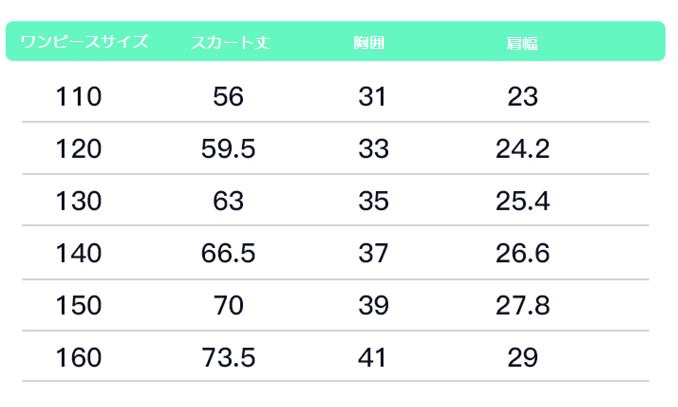Select the shoulder width value 25.4
Screen dimensions: 678x407
(523, 201)
